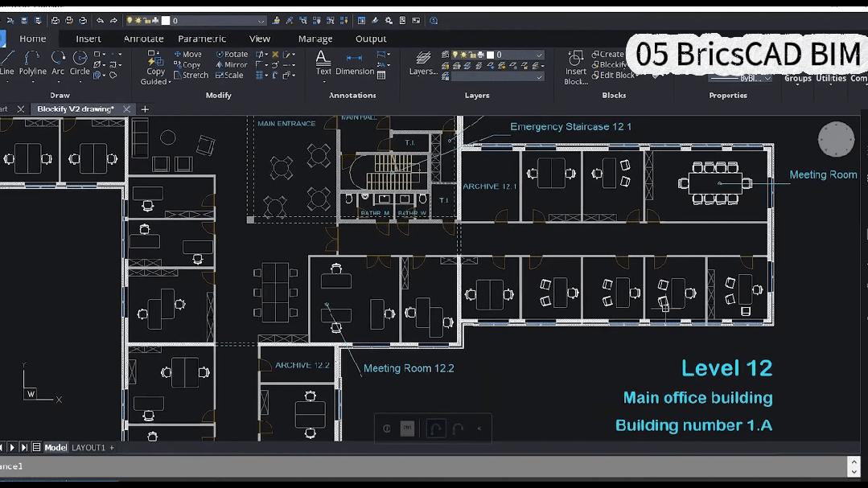Select the Polyline tool
Screen dimensions: 868x488
point(32,62)
